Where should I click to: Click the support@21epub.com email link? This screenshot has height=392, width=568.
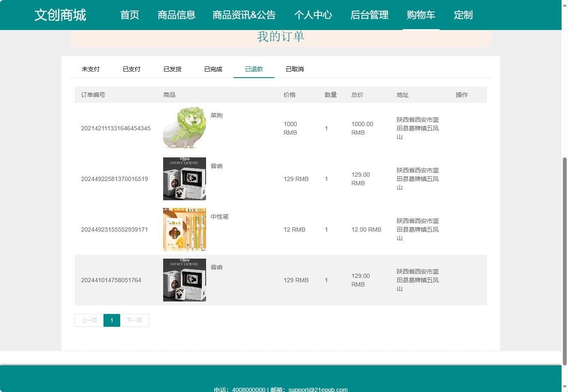pos(317,389)
